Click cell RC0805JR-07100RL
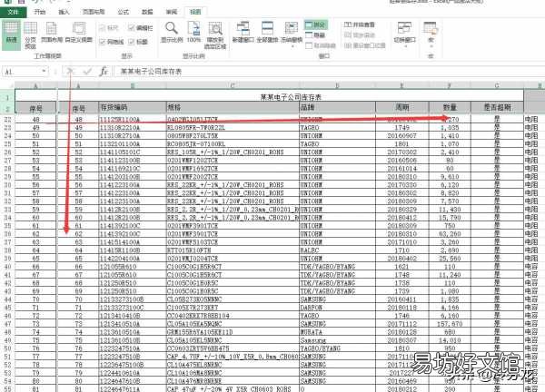This screenshot has width=545, height=392. (x=233, y=143)
